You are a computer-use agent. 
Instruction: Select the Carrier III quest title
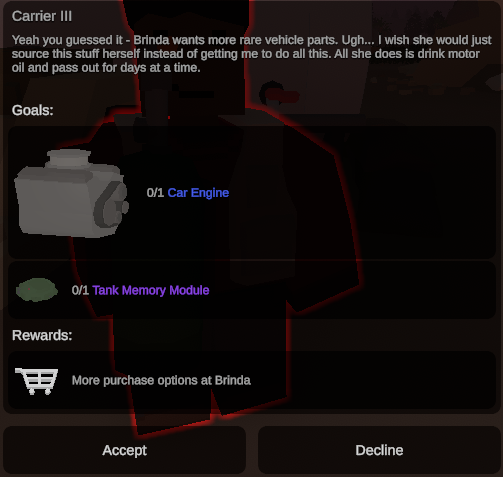tap(42, 16)
